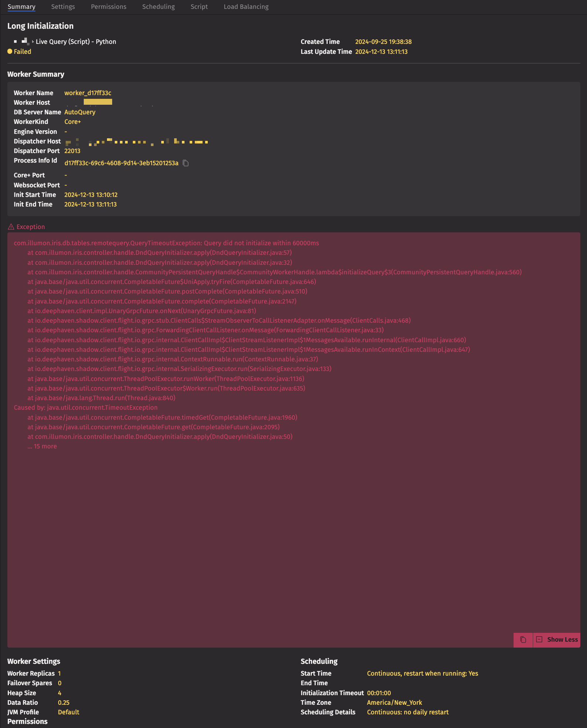Click the copy exception icon button

coord(523,639)
